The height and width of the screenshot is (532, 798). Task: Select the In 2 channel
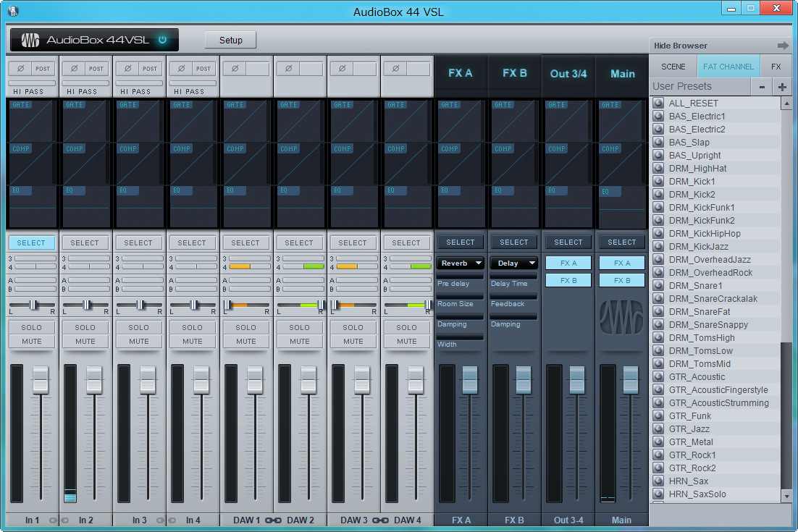[x=85, y=243]
